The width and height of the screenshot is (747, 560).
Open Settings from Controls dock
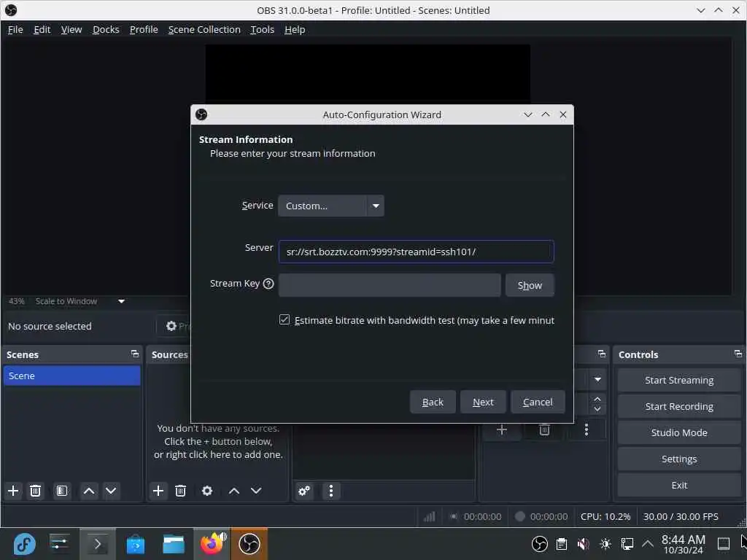(x=679, y=459)
